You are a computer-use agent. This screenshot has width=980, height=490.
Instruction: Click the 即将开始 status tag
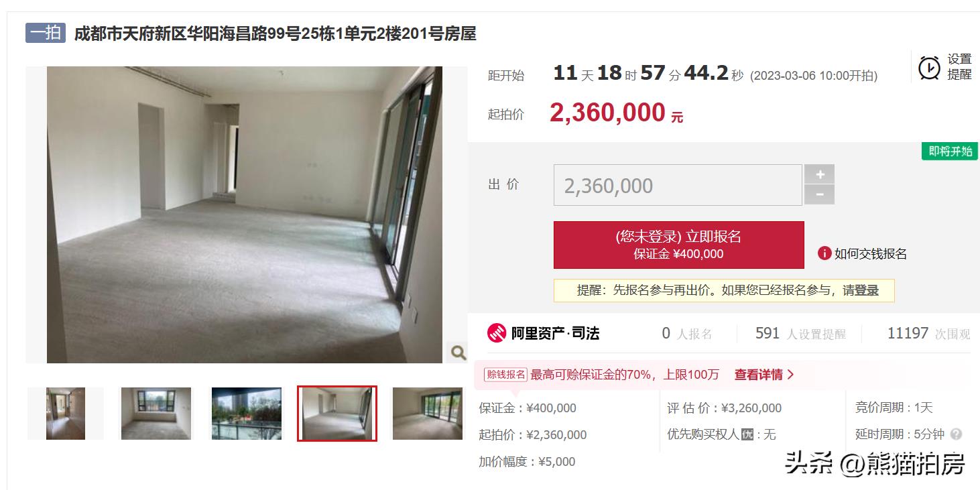(950, 151)
